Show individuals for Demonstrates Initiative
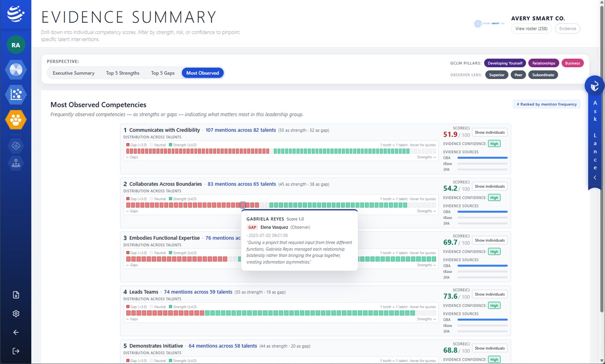Image resolution: width=605 pixels, height=364 pixels. (490, 348)
